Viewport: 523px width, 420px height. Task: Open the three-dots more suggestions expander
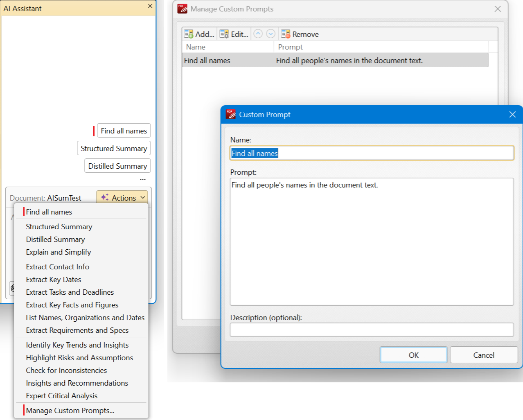pyautogui.click(x=142, y=179)
